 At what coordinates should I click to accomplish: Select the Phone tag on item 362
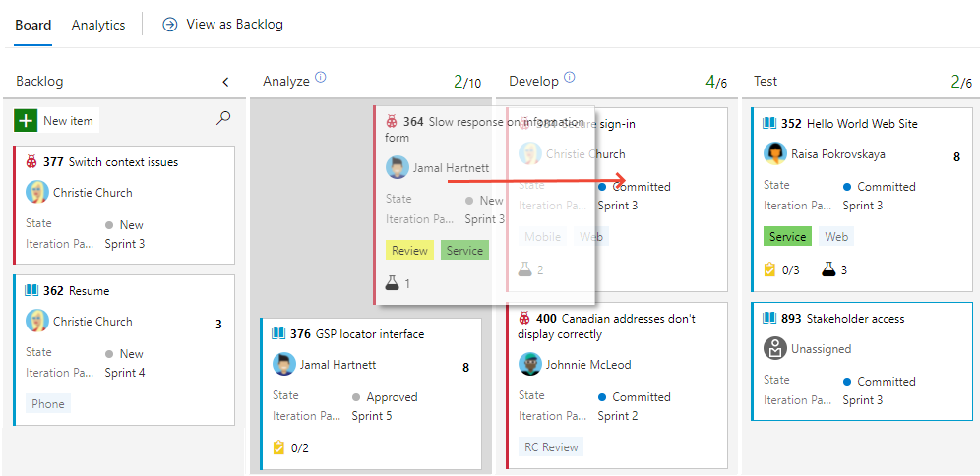[x=48, y=403]
